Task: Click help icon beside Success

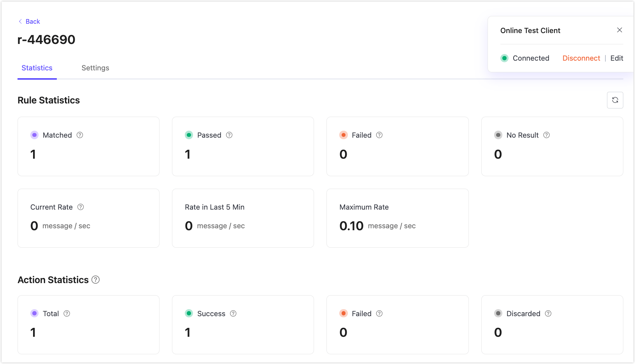Action: (x=233, y=313)
